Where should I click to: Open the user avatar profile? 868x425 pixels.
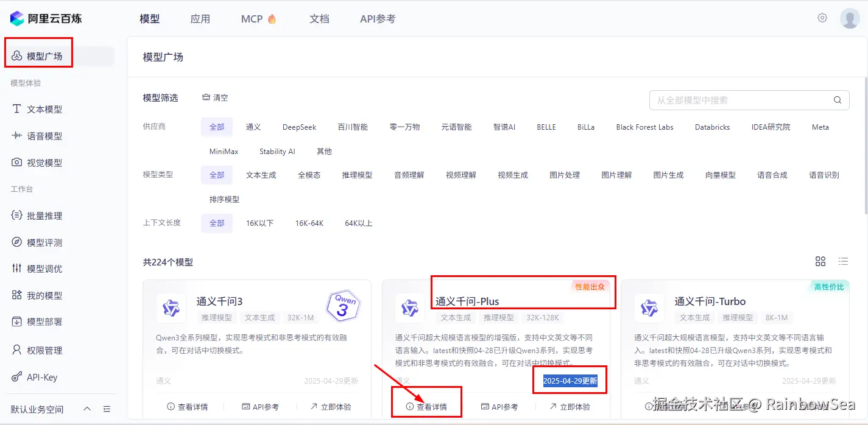click(850, 18)
